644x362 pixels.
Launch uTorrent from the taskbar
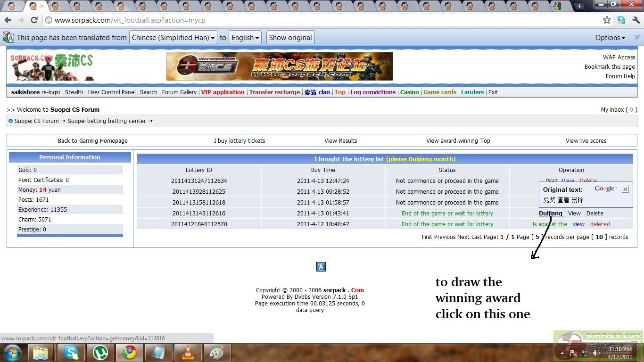click(100, 353)
